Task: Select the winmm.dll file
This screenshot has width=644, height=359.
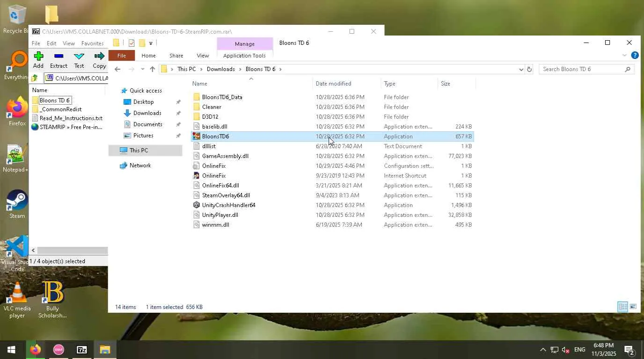Action: click(x=332, y=225)
